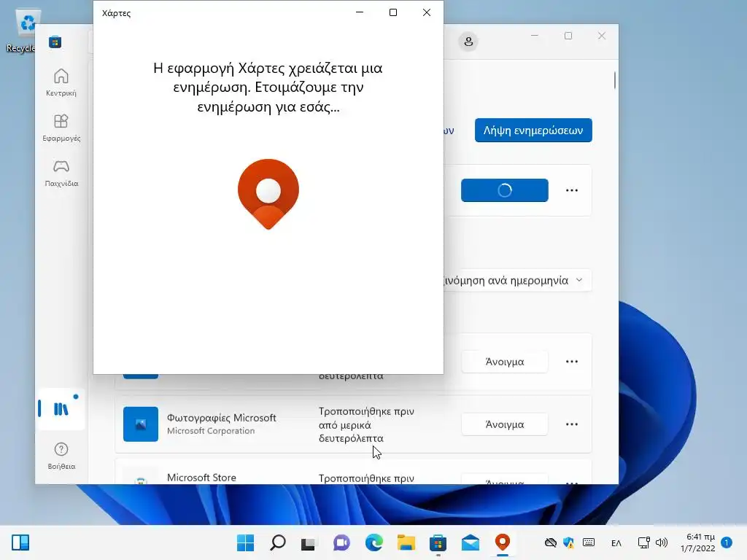Open the Library icon in Store sidebar
The height and width of the screenshot is (560, 747).
coord(61,408)
